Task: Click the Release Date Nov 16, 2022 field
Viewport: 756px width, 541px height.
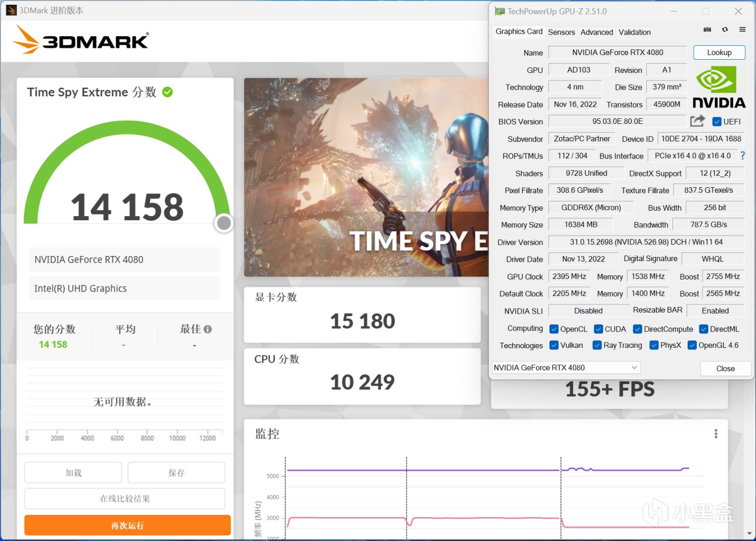Action: [x=575, y=105]
